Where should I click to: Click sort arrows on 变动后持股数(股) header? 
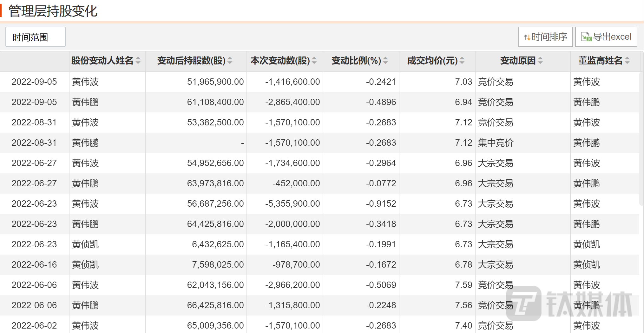[x=229, y=61]
